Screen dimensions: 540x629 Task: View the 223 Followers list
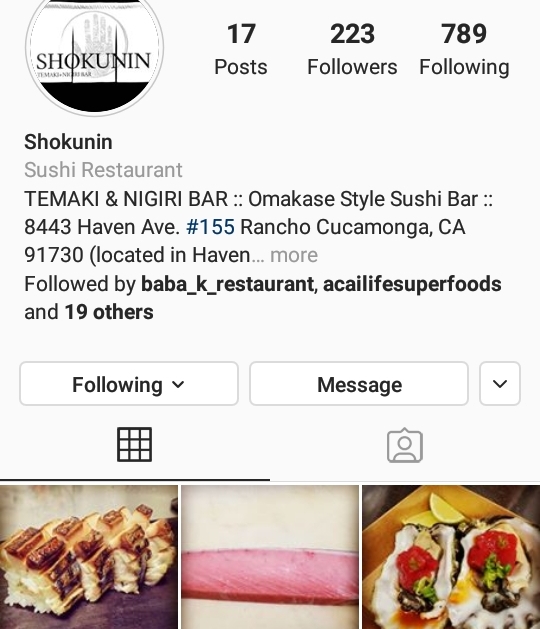352,49
